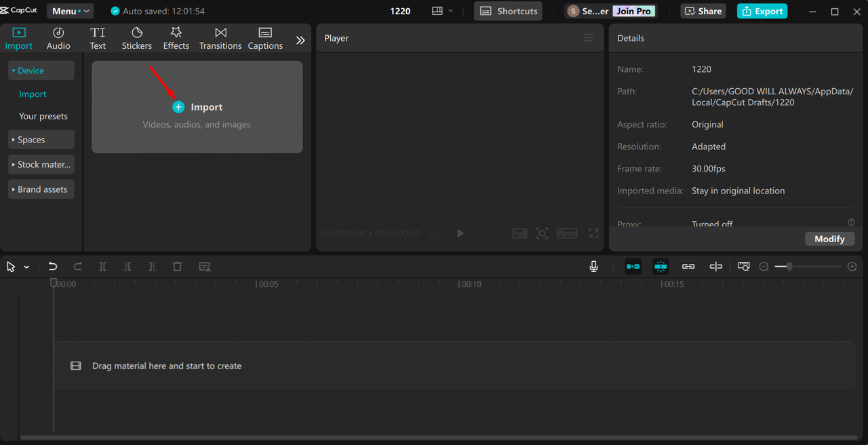Click the 30.00fps frame rate value
This screenshot has width=868, height=445.
pos(709,168)
